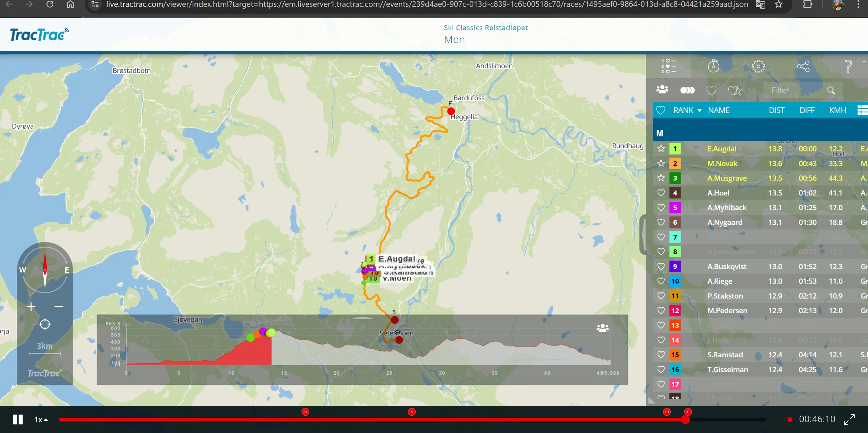Click the red live indicator dot
This screenshot has width=868, height=433.
click(790, 419)
